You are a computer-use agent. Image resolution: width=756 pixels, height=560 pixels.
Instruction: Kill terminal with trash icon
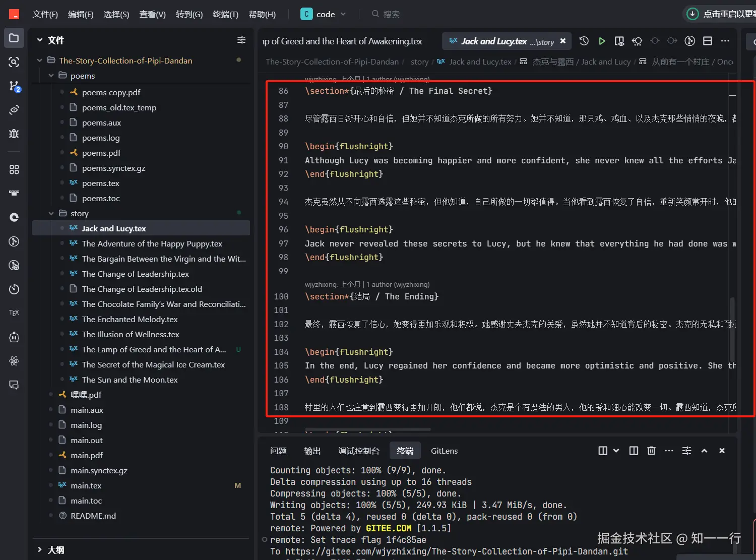(x=651, y=451)
